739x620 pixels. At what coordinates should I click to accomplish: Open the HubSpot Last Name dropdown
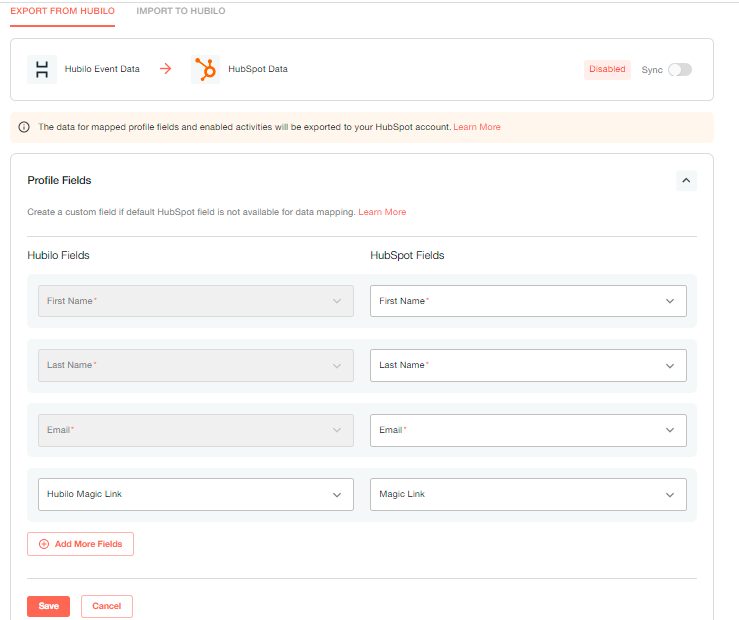[x=528, y=366]
